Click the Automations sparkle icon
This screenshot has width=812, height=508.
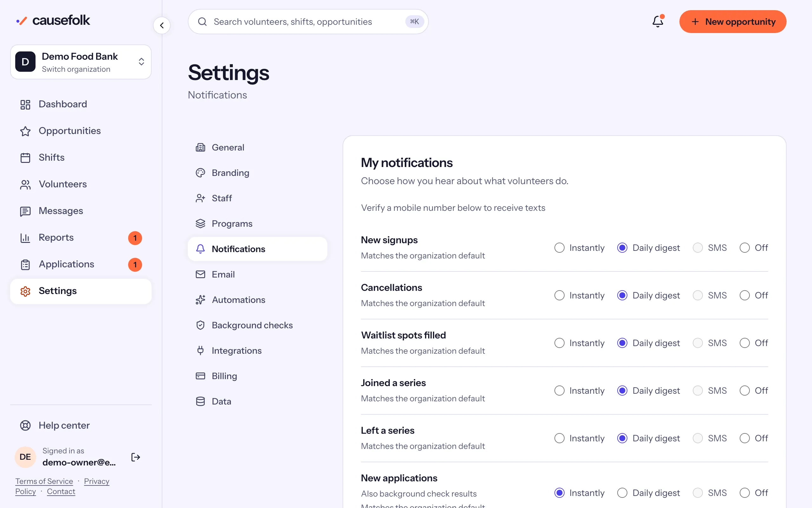tap(200, 300)
